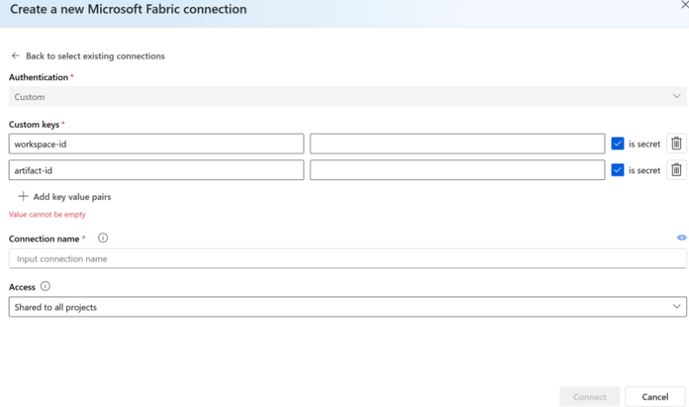
Task: Click Back to select existing connections
Action: click(x=95, y=56)
